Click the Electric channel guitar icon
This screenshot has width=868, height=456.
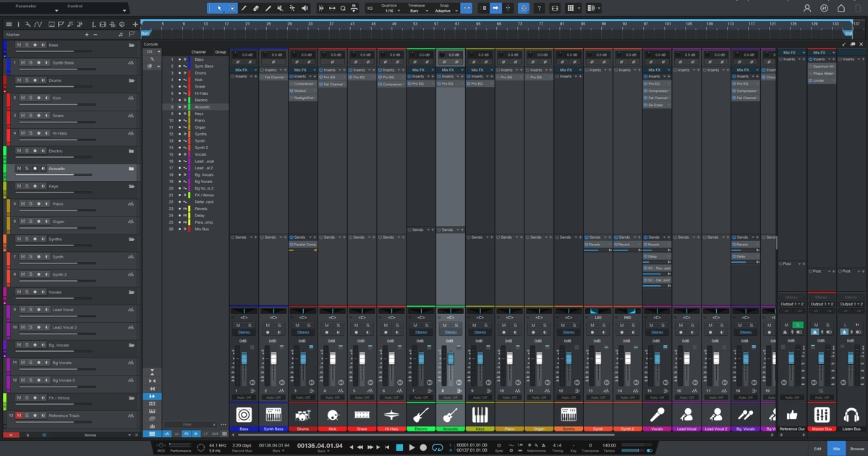pyautogui.click(x=421, y=415)
